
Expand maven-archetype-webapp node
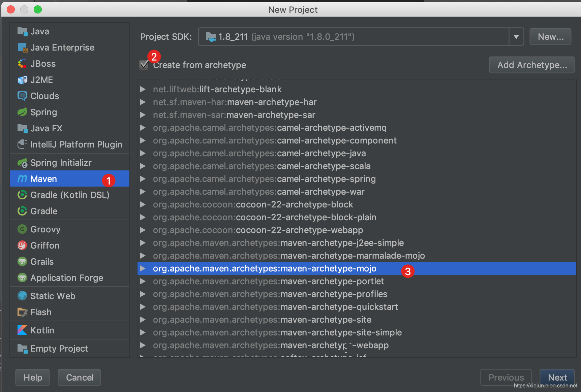click(x=143, y=345)
